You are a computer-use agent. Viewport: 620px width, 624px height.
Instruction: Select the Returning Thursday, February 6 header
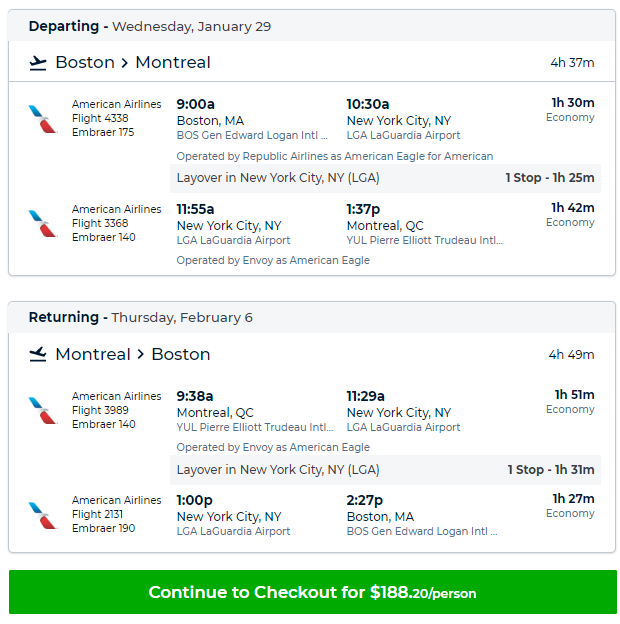[x=312, y=317]
